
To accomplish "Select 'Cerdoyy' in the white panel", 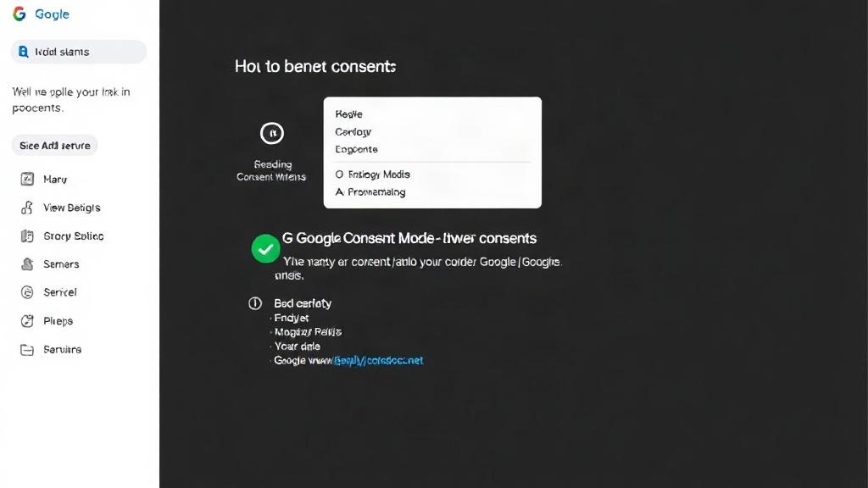I will 353,131.
